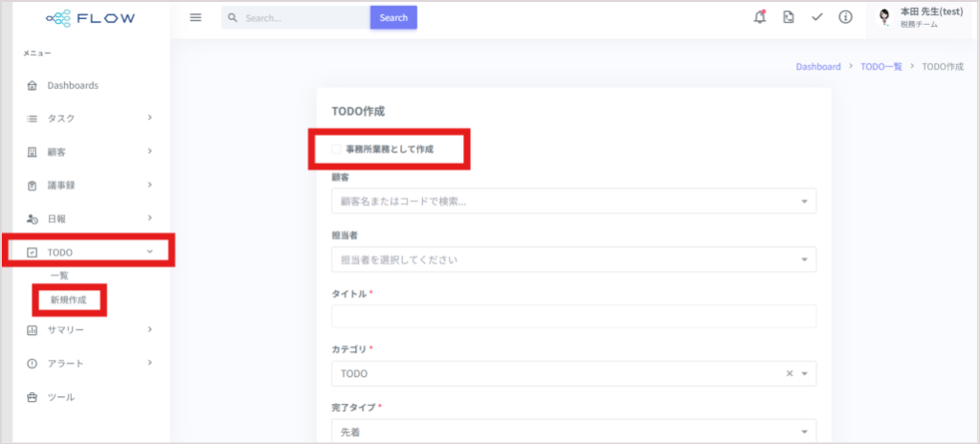Open the info circle icon
Screen dimensions: 980x444
tap(846, 17)
